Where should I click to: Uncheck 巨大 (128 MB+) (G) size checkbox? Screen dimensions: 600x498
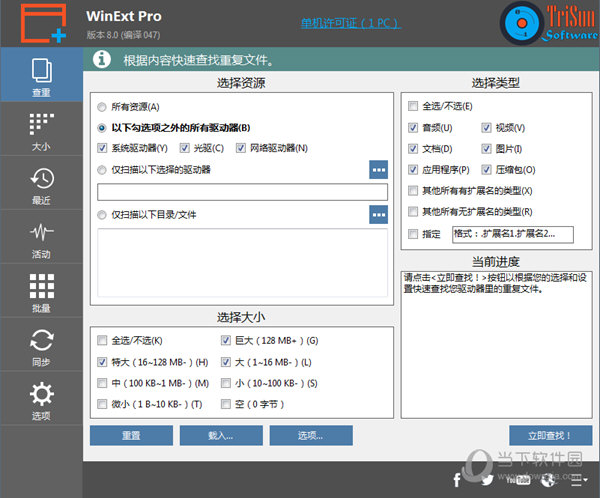coord(226,340)
